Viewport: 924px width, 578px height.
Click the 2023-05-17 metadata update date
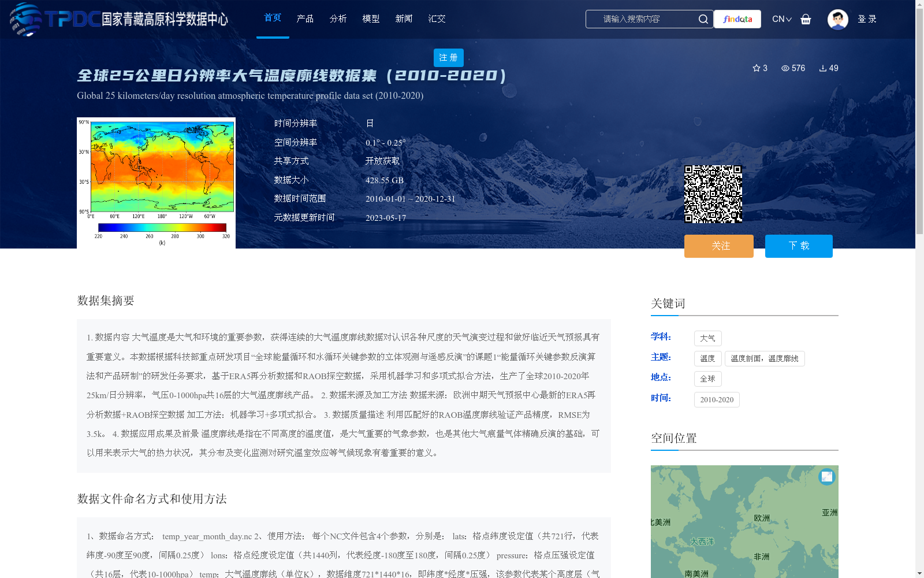(x=386, y=218)
